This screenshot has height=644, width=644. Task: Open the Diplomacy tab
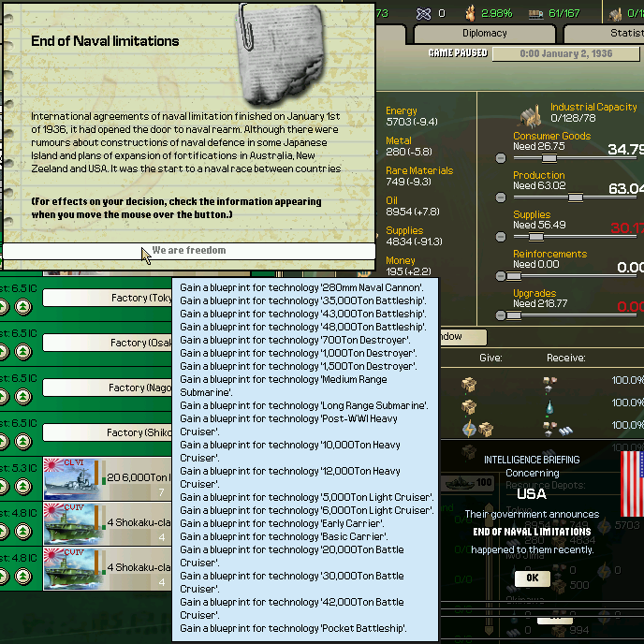point(485,34)
